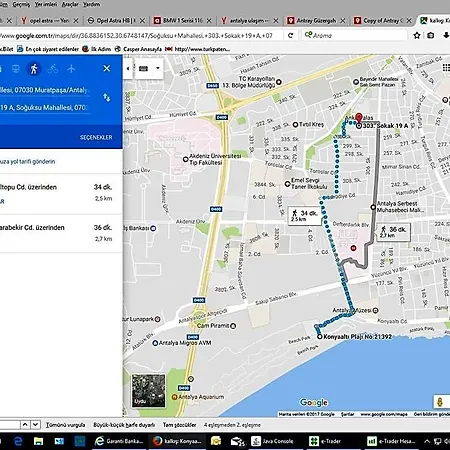
Task: Click the Emel Sevgi Taner İlkokulu marker
Action: coord(287,184)
